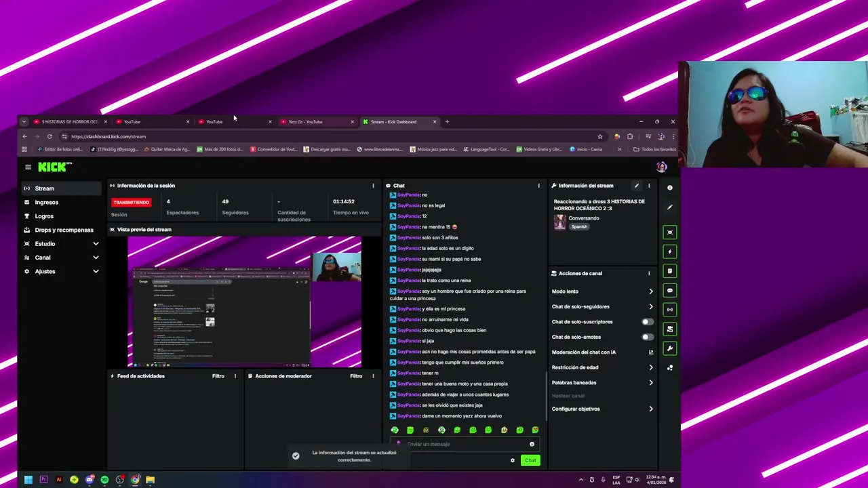Select the first green Kick emote in the emote row
The image size is (868, 488).
coord(395,430)
